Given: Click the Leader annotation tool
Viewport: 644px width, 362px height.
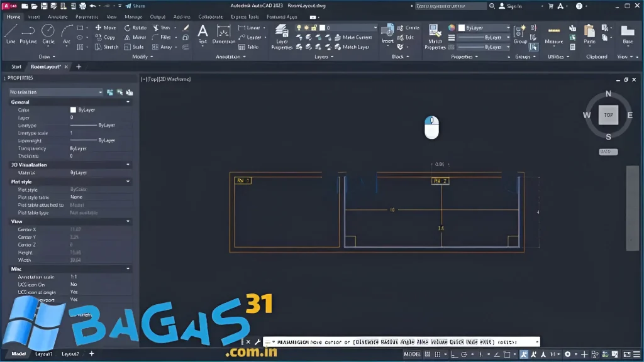Looking at the screenshot, I should [250, 37].
